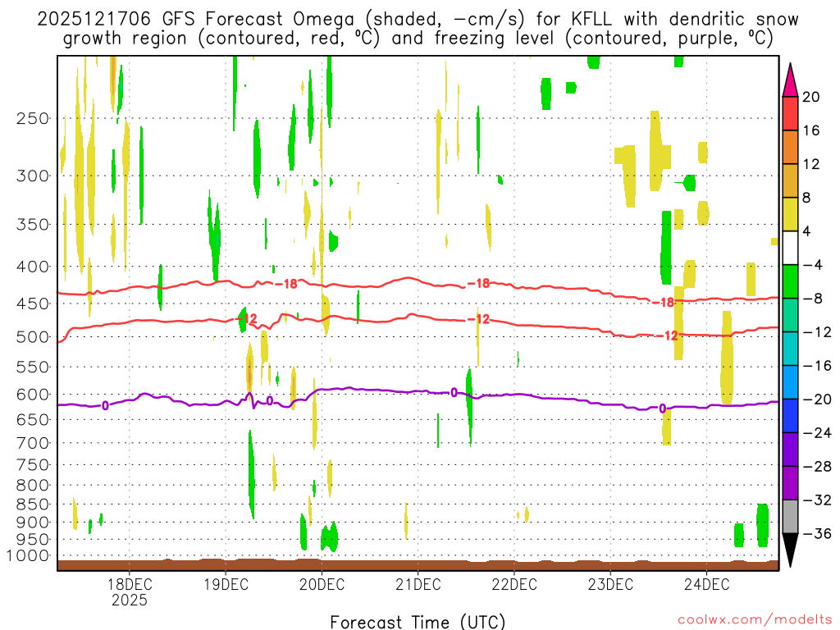This screenshot has width=840, height=630.
Task: Open the coolwx.com/modelts link
Action: pos(755,620)
